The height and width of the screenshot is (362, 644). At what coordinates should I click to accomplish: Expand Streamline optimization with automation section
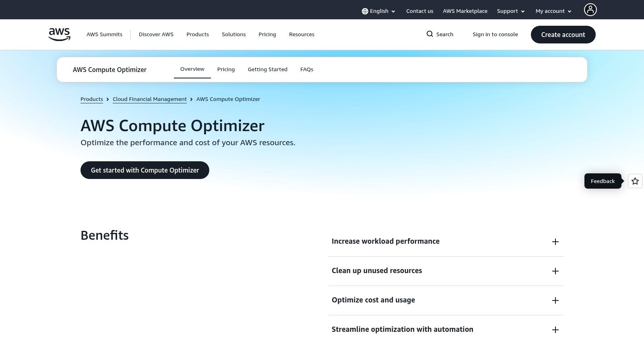pos(446,330)
